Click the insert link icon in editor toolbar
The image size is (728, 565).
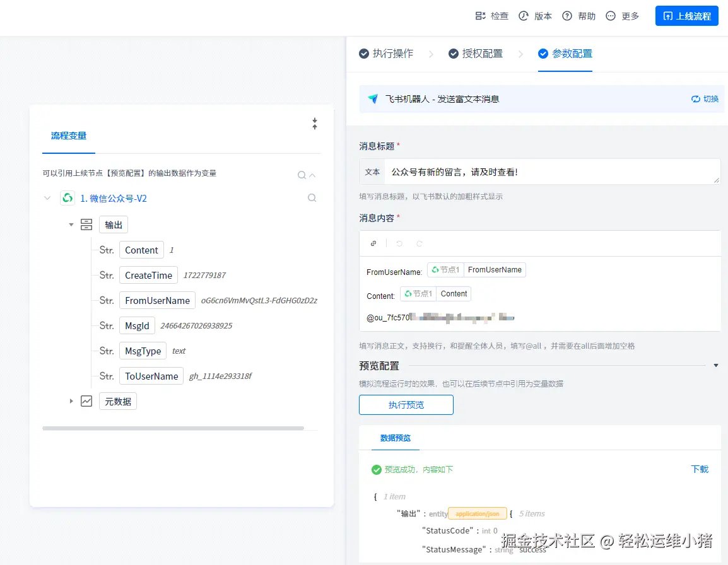click(373, 243)
